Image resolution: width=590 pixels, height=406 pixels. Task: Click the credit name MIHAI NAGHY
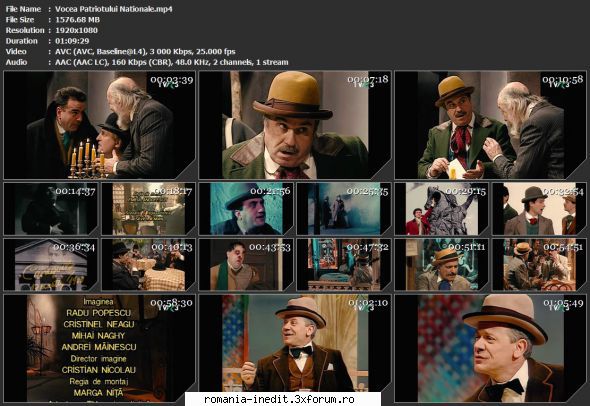coord(98,336)
